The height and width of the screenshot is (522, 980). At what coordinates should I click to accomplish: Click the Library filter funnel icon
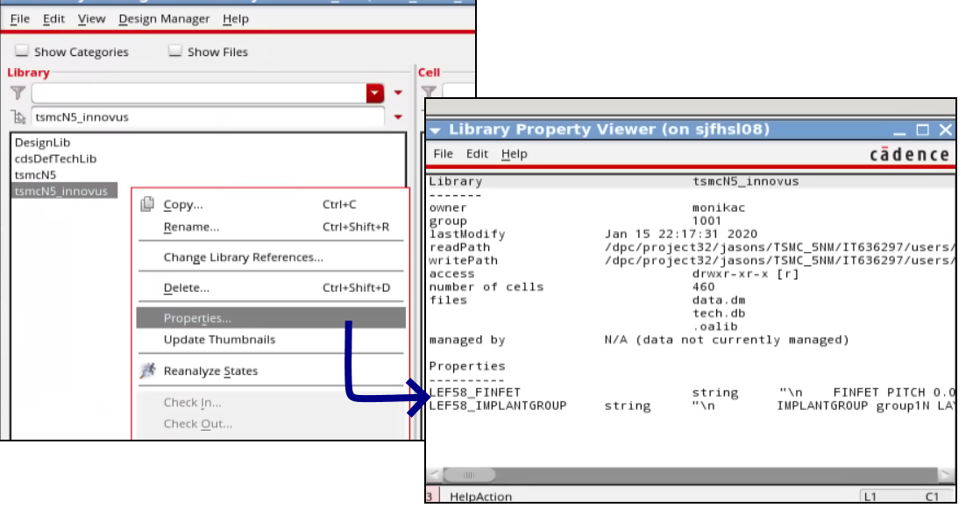(18, 93)
